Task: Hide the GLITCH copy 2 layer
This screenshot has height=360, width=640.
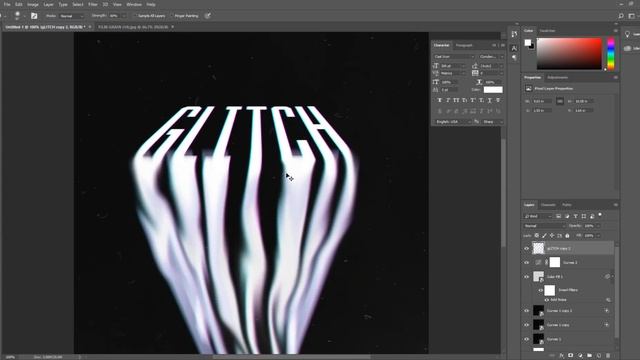Action: click(526, 248)
